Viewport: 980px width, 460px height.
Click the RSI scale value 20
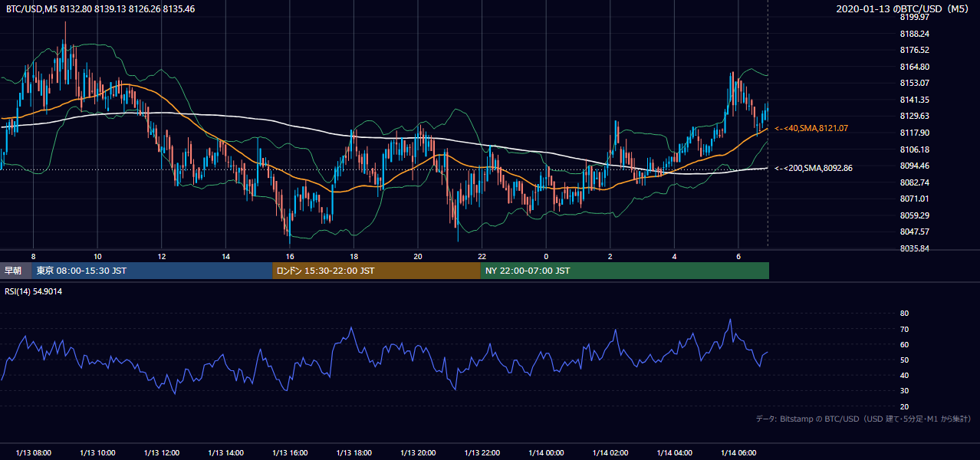click(x=904, y=406)
